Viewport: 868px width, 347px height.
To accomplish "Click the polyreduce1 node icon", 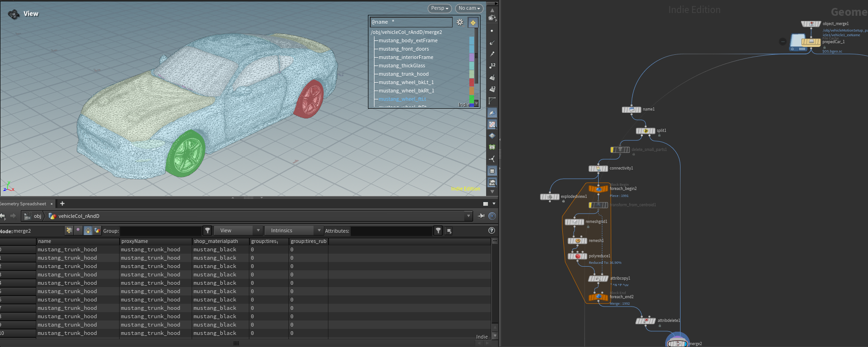I will [x=577, y=256].
